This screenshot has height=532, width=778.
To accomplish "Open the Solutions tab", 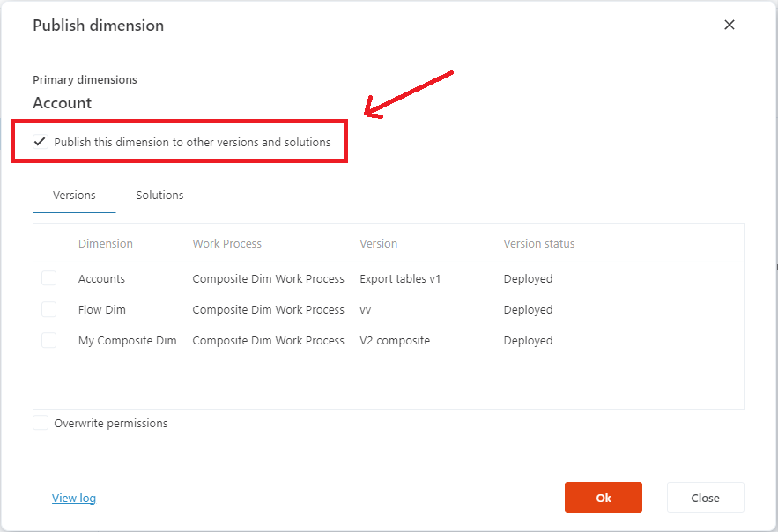I will tap(159, 195).
